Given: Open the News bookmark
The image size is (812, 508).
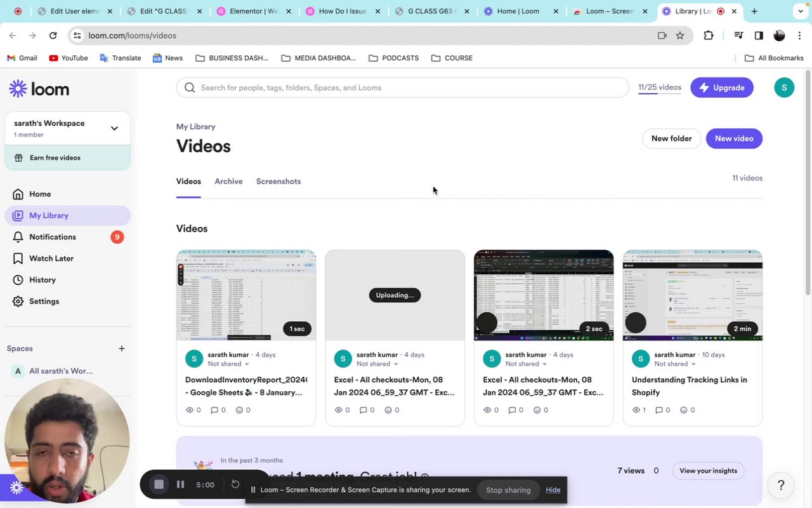Looking at the screenshot, I should pos(167,58).
